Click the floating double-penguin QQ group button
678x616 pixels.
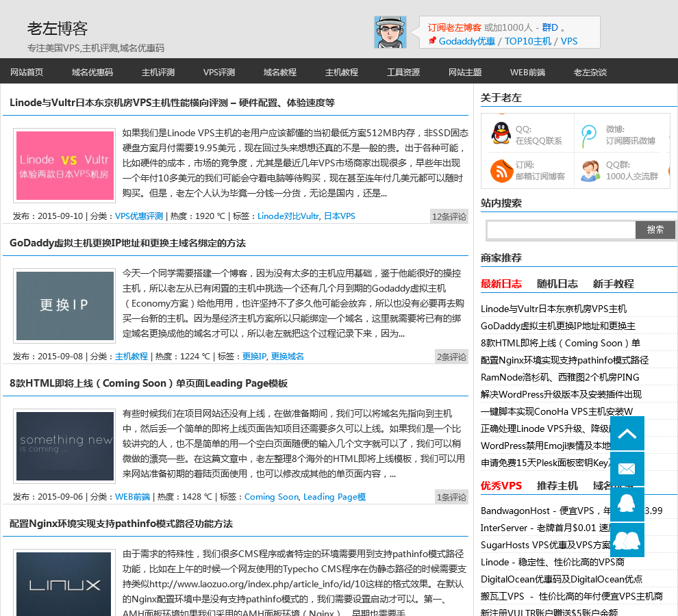(627, 540)
